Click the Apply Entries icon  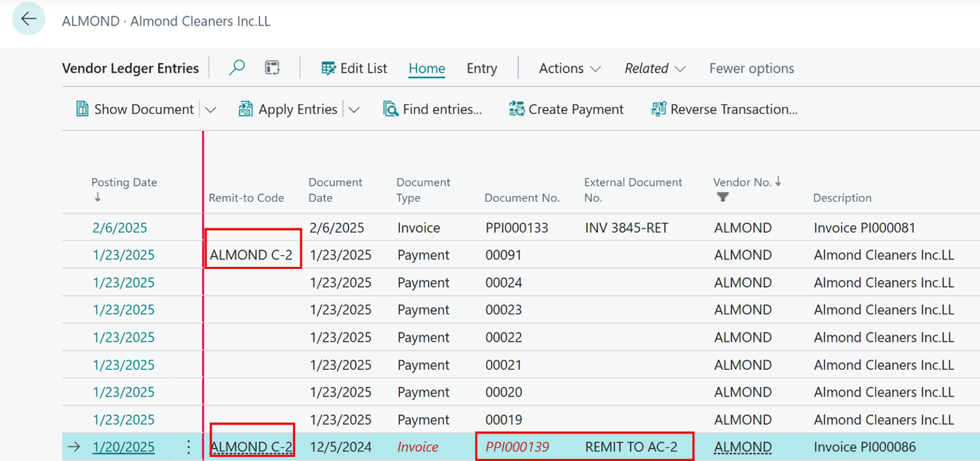pyautogui.click(x=246, y=109)
